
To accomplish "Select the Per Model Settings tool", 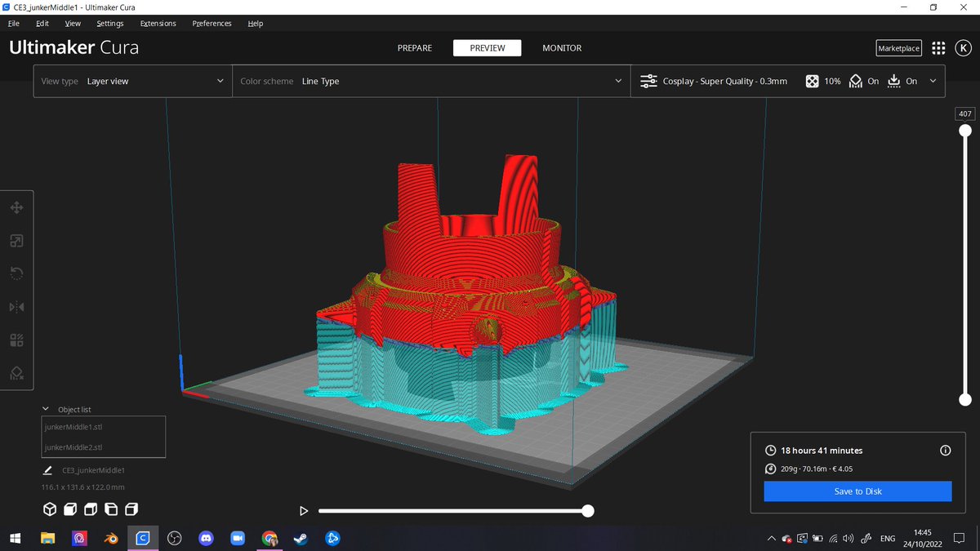I will click(x=16, y=340).
